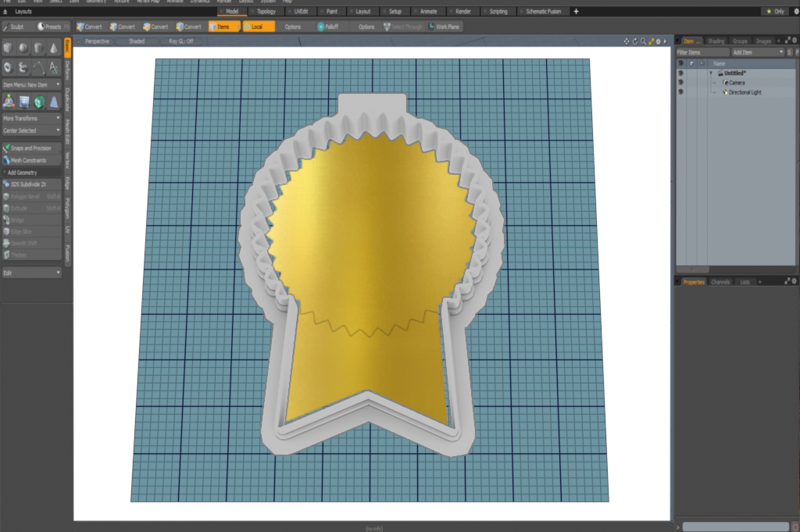Select the Teapot primitive tool
Viewport: 800px width, 532px height.
23,67
